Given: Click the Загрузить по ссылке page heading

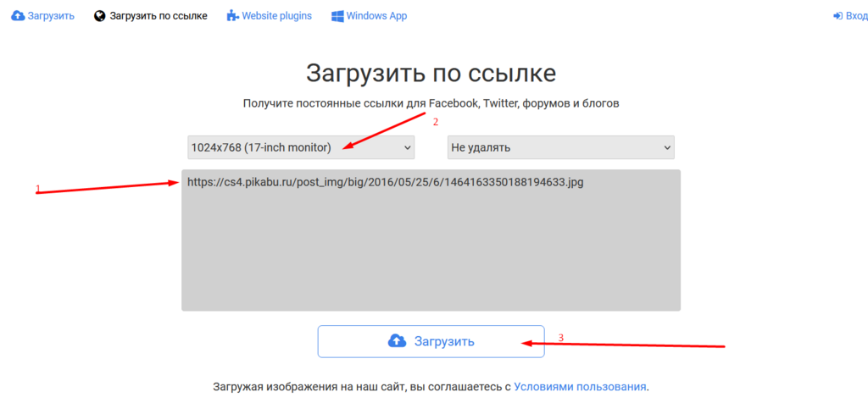Looking at the screenshot, I should [431, 73].
